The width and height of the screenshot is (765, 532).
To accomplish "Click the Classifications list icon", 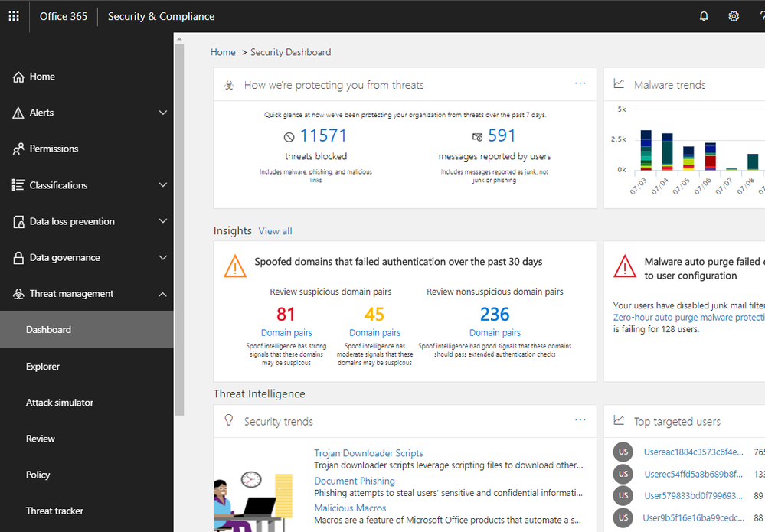I will [18, 185].
